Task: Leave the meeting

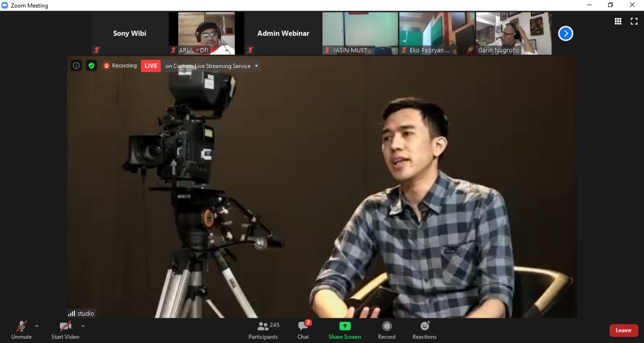Action: click(x=624, y=330)
